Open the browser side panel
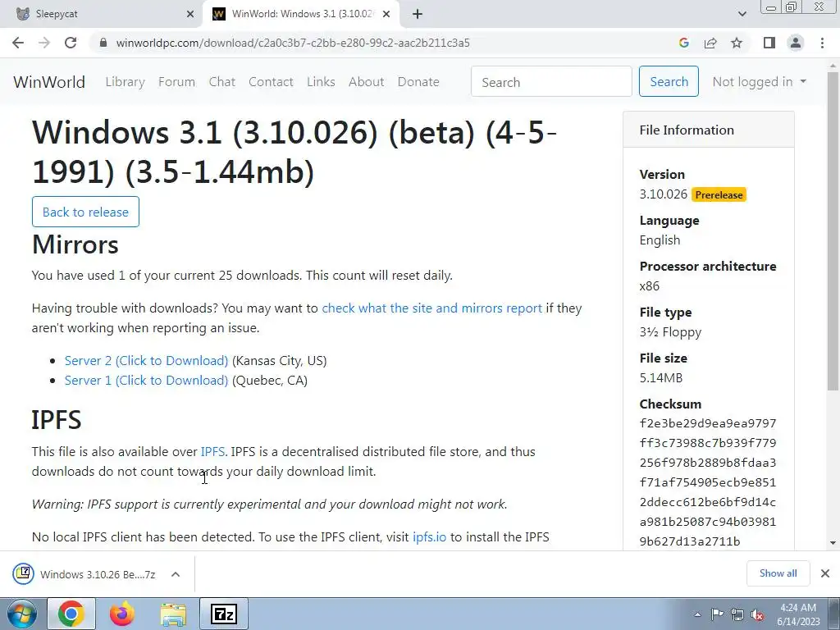Image resolution: width=840 pixels, height=630 pixels. [769, 43]
